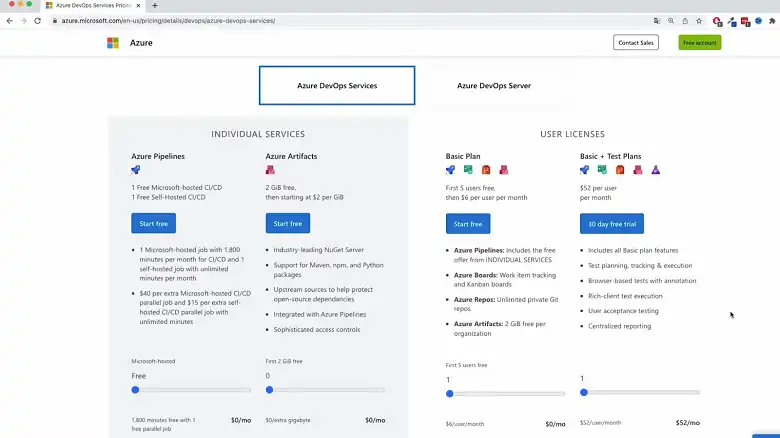Click the Azure Artifacts package icon
Viewport: 780px width, 438px height.
[270, 170]
